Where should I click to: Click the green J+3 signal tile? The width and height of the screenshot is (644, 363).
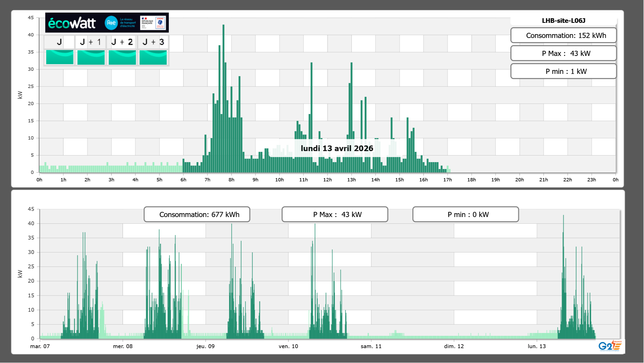(x=153, y=57)
